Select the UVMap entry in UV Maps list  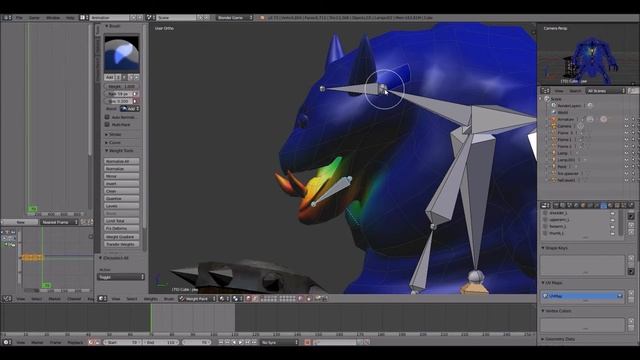[x=582, y=296]
